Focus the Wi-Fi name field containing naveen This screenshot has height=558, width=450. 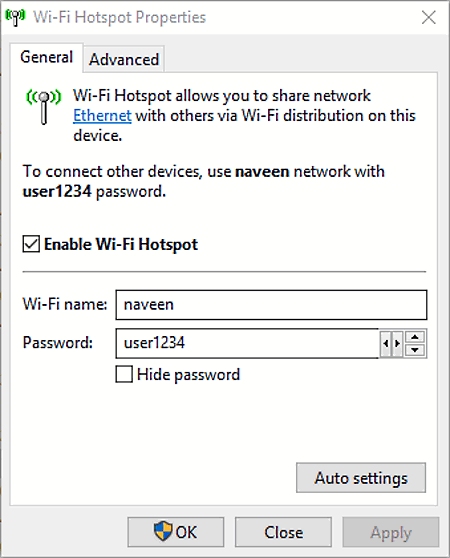pos(271,305)
